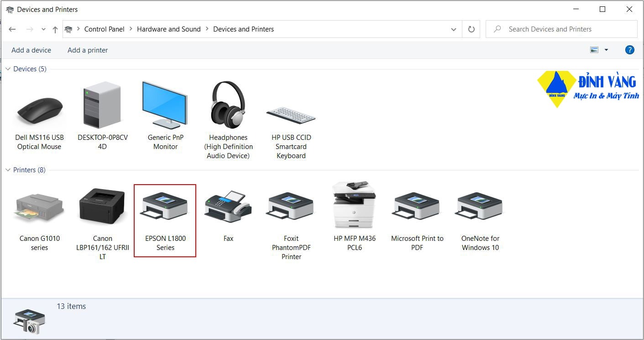Click the Search Devices and Printers field

click(561, 29)
